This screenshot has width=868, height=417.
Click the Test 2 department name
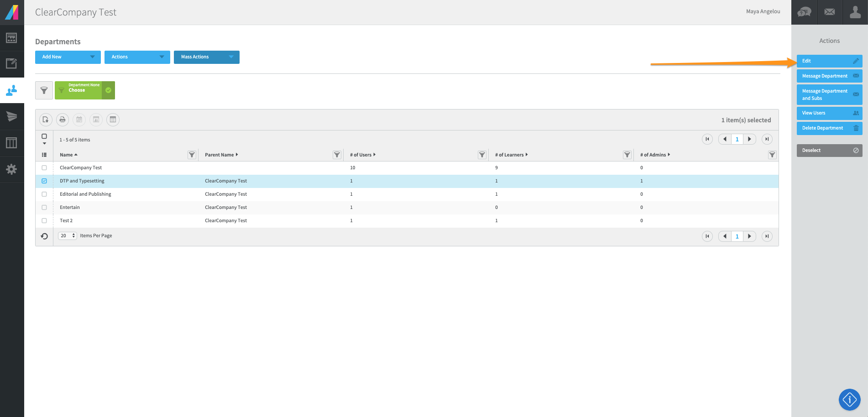[x=66, y=221]
